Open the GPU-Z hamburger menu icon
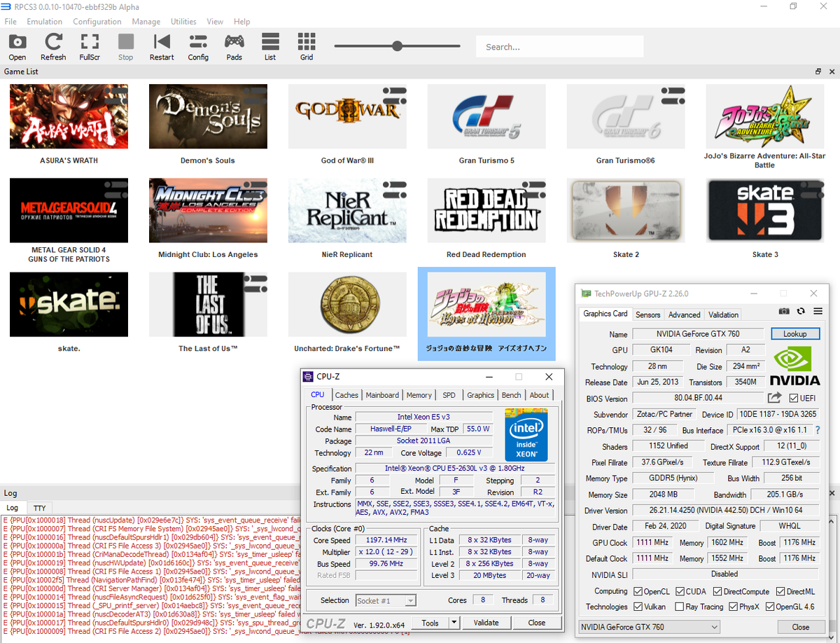This screenshot has width=840, height=643. pyautogui.click(x=818, y=311)
